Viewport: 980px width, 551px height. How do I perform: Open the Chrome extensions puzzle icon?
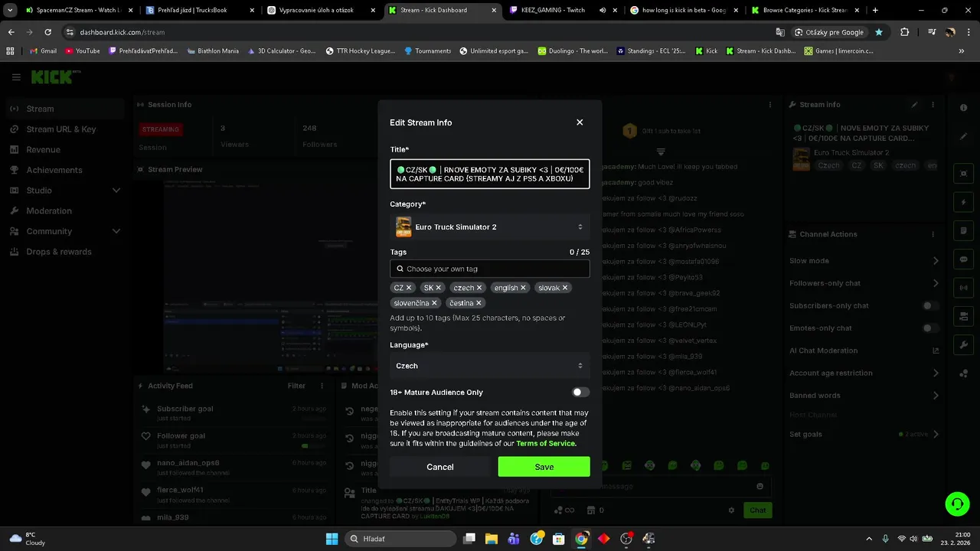(905, 32)
